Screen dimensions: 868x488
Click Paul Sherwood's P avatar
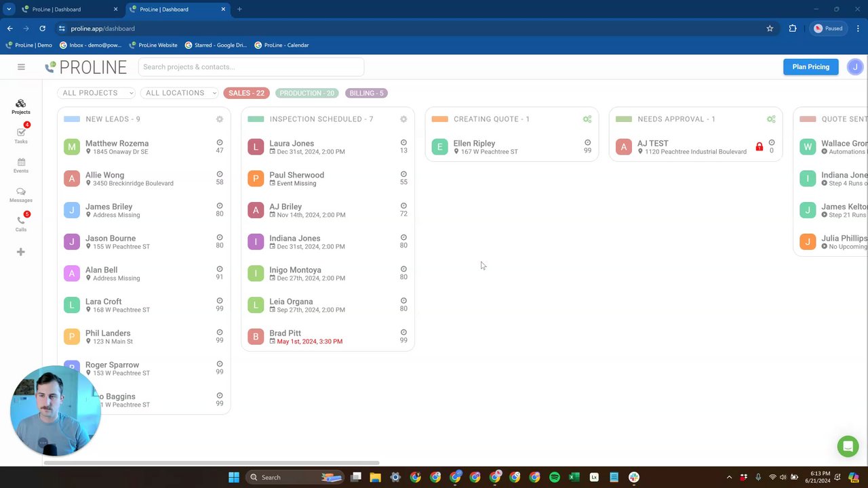tap(256, 178)
